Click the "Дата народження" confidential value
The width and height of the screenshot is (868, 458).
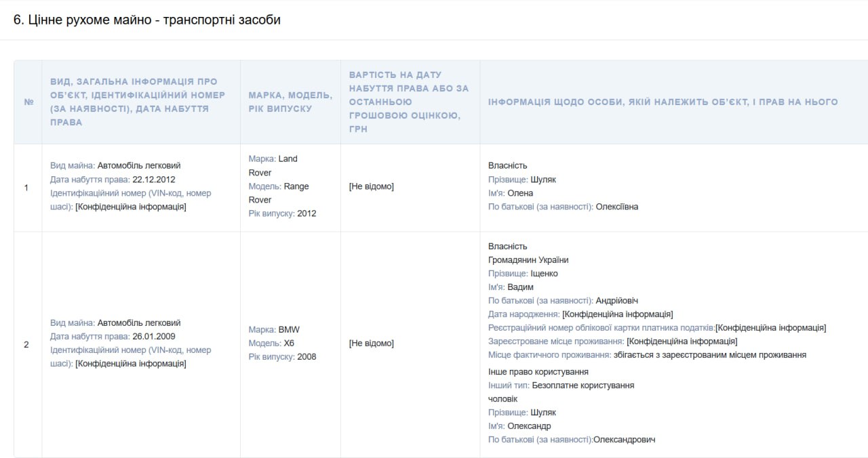point(618,314)
